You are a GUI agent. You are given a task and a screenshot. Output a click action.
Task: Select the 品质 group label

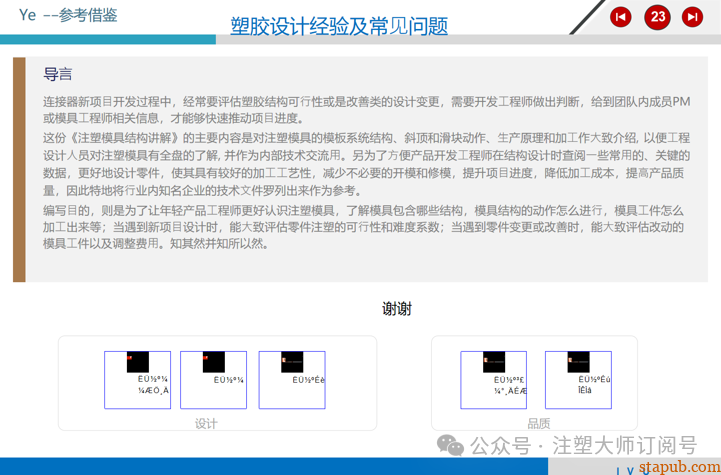[x=538, y=423]
